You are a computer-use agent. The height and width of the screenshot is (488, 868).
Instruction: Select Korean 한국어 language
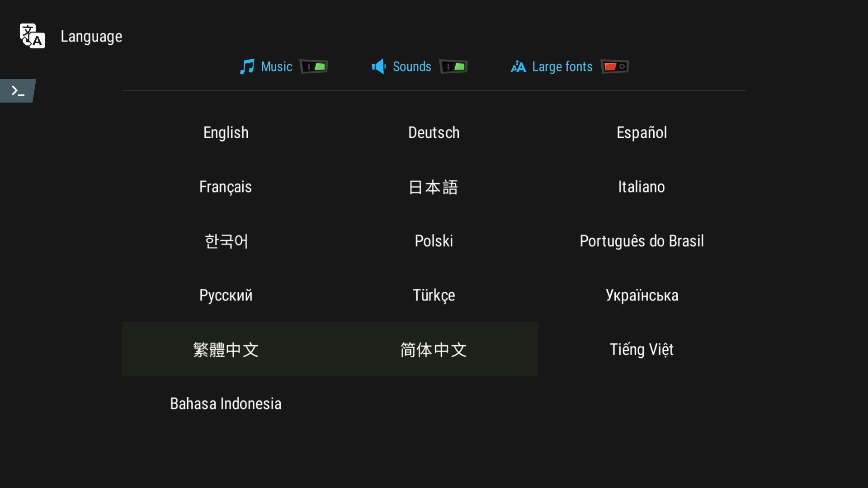coord(226,241)
